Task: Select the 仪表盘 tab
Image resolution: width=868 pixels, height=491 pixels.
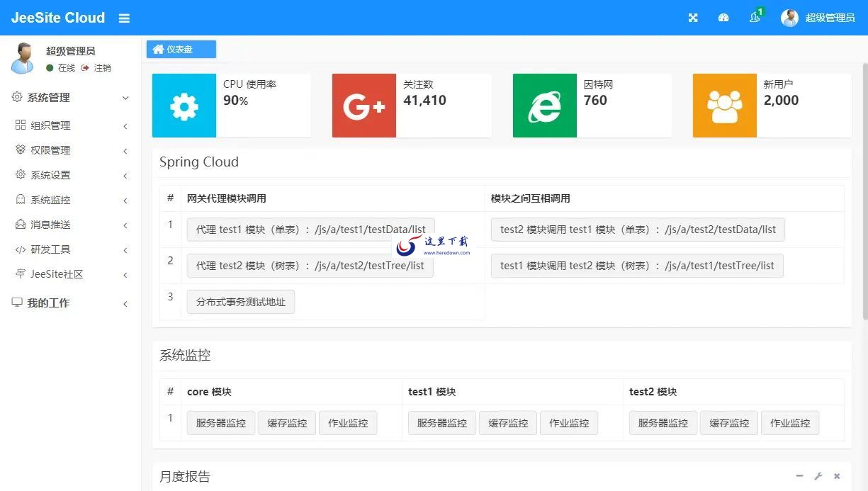Action: (181, 49)
